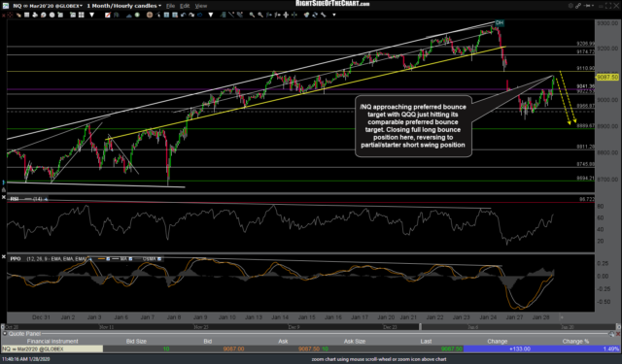Image resolution: width=622 pixels, height=364 pixels.
Task: Click the Financial Instrument column header
Action: (x=52, y=341)
